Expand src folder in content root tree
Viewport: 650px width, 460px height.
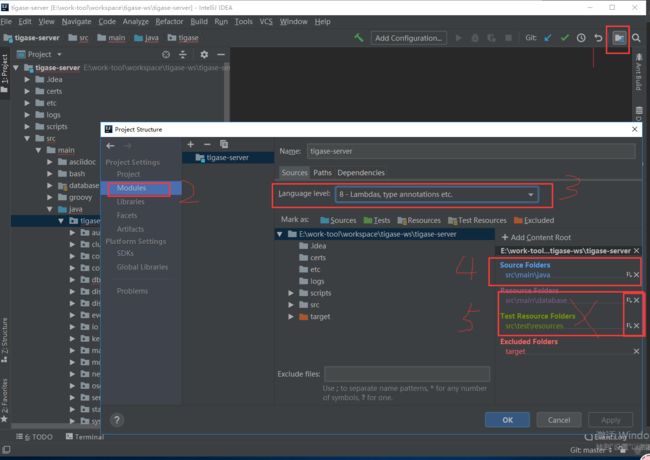(x=291, y=305)
